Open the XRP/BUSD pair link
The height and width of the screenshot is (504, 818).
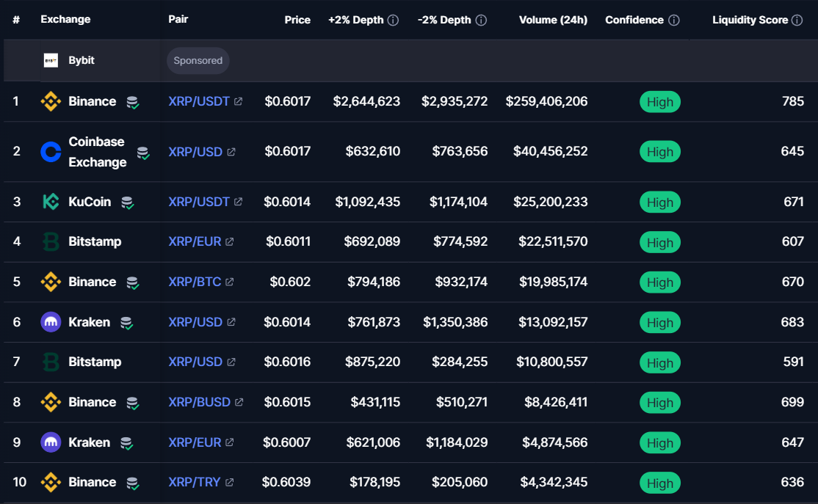[x=199, y=402]
